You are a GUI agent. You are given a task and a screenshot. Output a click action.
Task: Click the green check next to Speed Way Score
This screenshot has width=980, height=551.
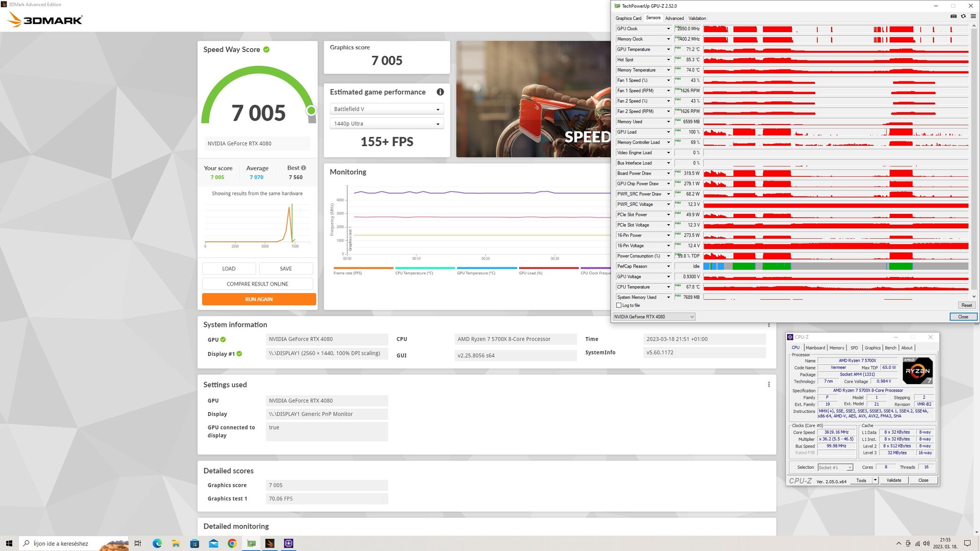point(266,49)
